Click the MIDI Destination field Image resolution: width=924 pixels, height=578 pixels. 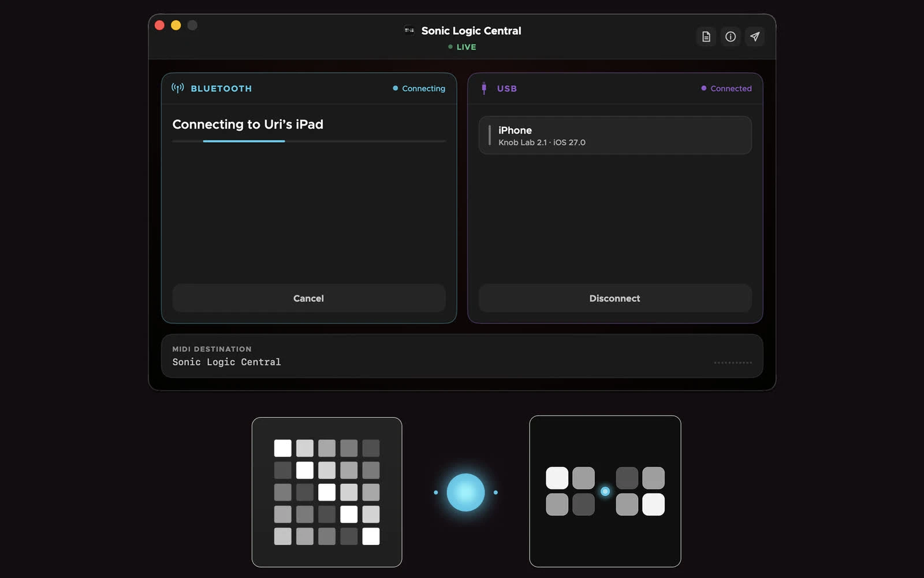click(x=462, y=356)
